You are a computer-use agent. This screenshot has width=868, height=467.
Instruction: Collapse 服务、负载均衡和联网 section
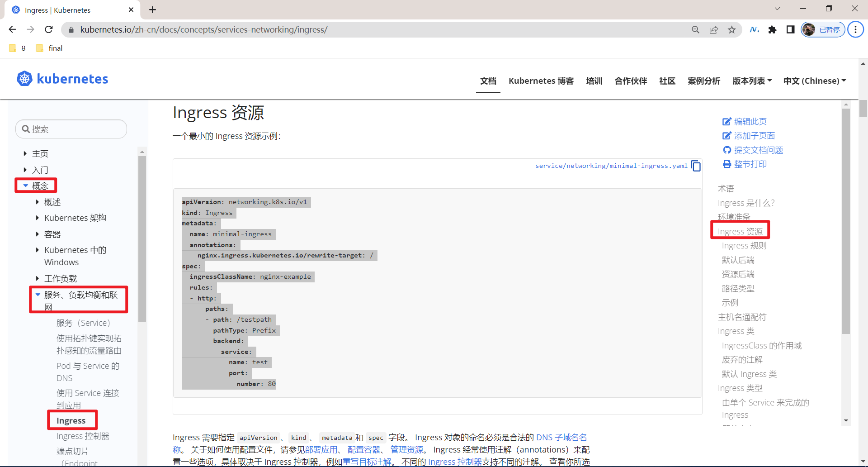[x=38, y=295]
